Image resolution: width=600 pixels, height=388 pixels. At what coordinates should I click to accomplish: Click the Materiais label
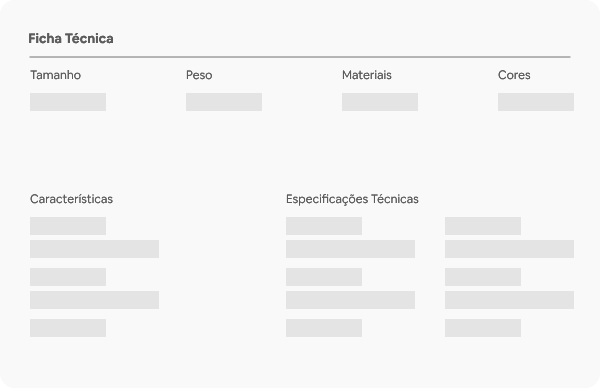[x=367, y=75]
